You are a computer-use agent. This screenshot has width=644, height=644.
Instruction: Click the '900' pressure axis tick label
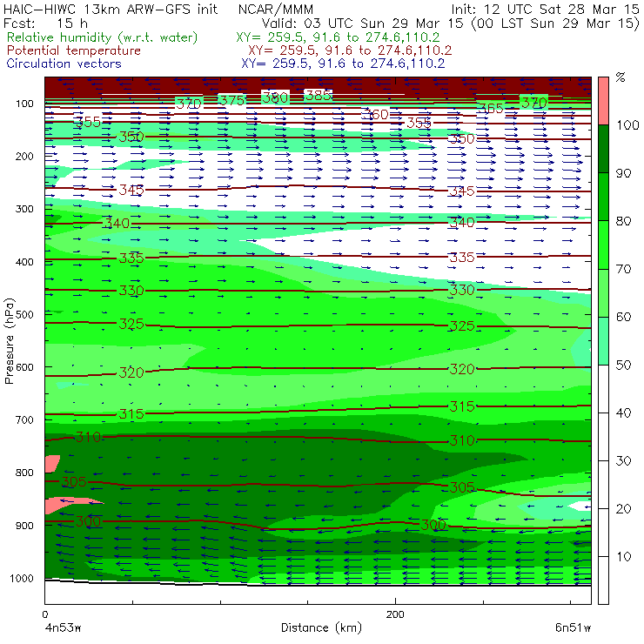[24, 526]
